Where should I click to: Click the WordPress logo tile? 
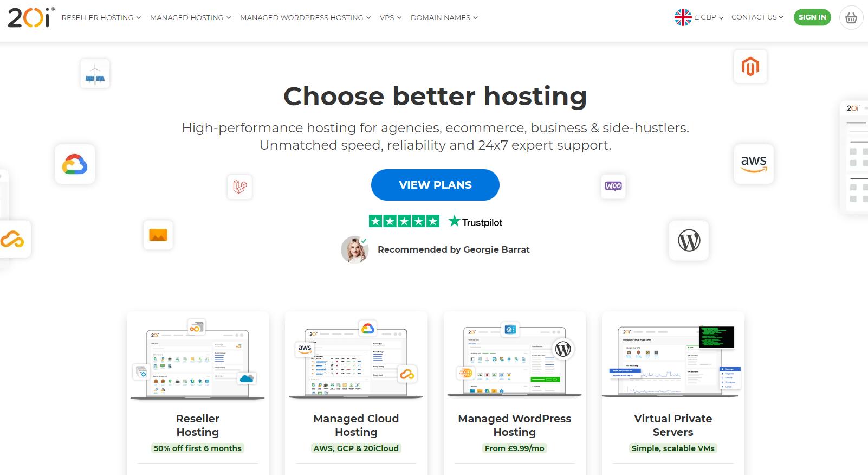point(689,240)
